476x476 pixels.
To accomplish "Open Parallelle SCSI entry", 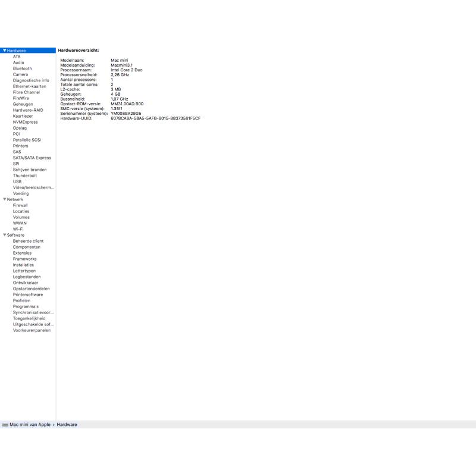I will [27, 140].
